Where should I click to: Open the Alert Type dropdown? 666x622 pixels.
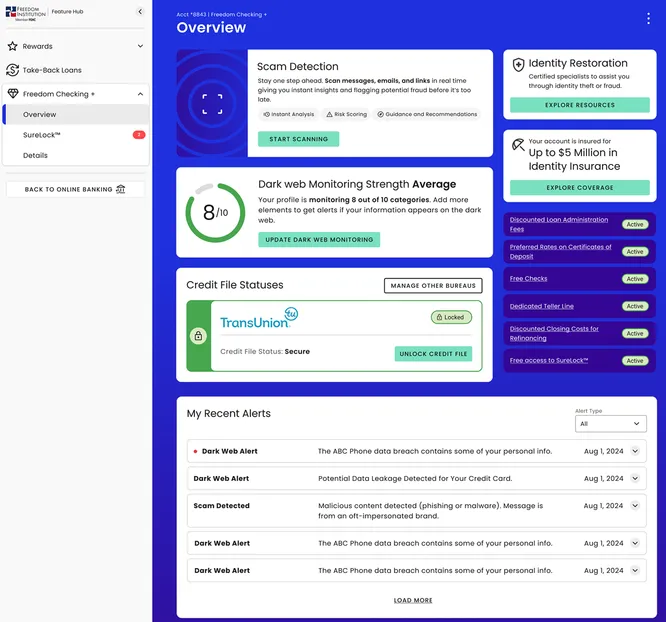click(x=610, y=424)
